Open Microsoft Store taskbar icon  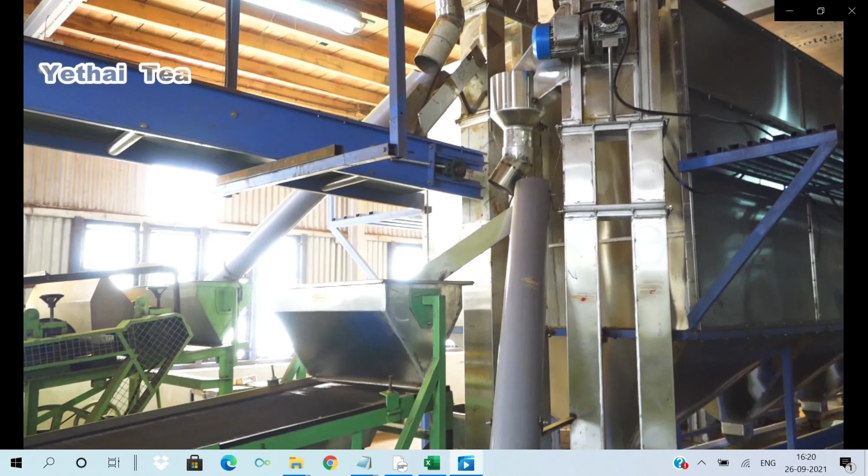[x=195, y=463]
